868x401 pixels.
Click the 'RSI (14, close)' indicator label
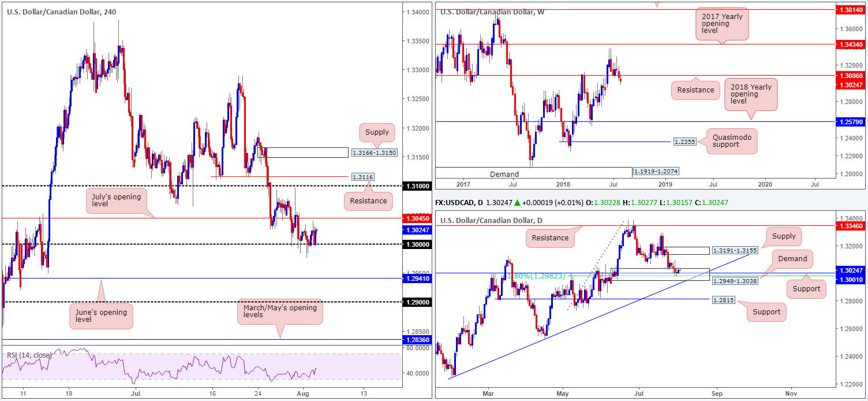coord(29,355)
